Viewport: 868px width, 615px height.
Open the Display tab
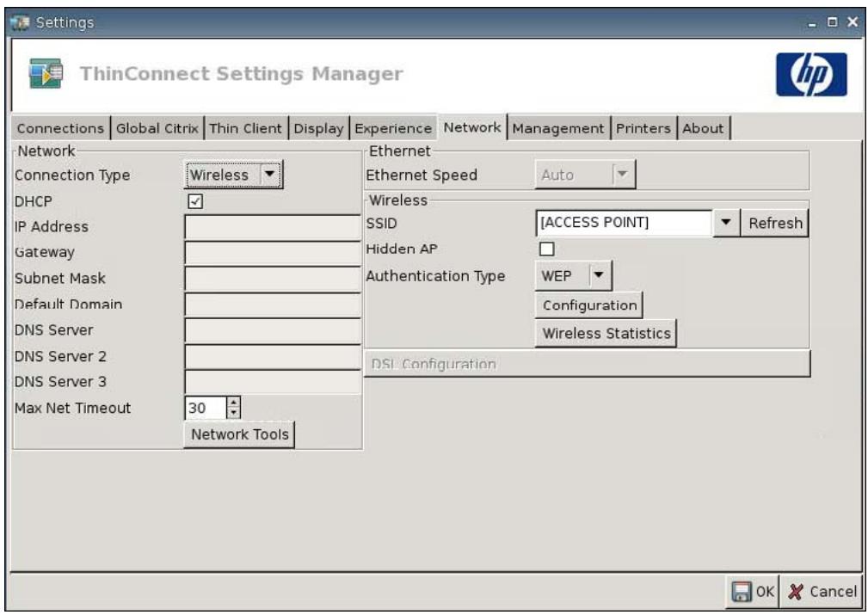319,128
